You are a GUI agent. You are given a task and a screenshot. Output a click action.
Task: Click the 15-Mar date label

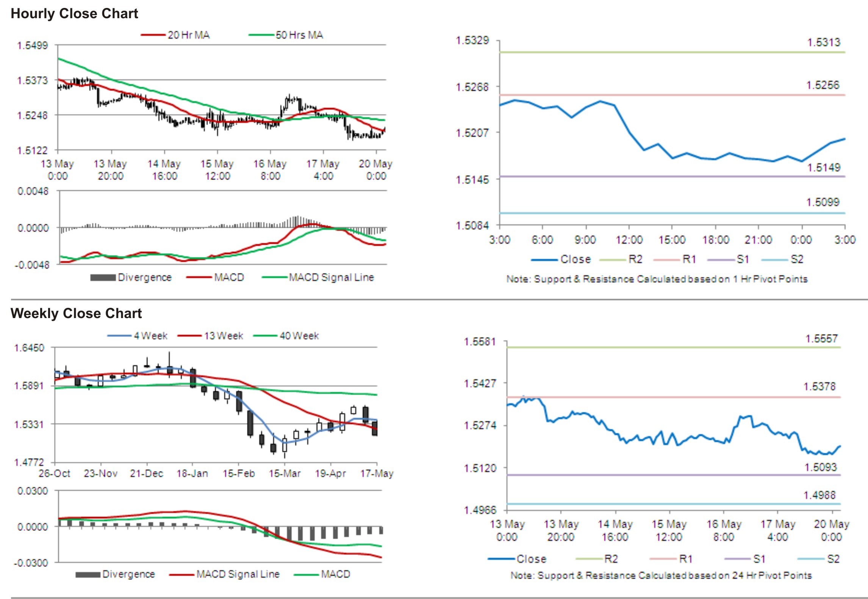(285, 474)
